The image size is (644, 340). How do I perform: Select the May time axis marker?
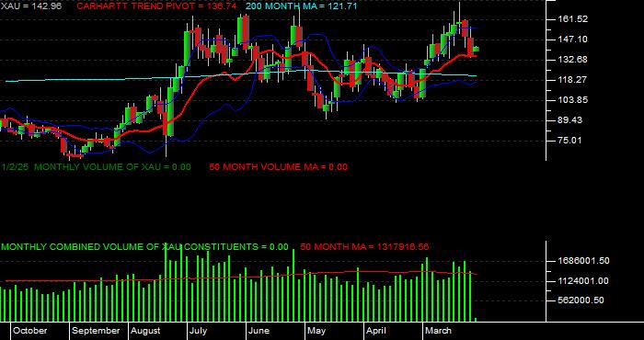(316, 331)
